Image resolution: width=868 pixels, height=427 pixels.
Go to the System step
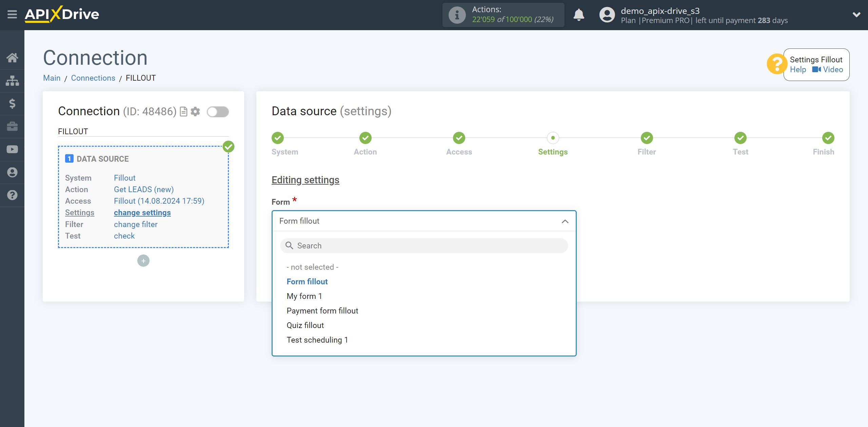278,138
